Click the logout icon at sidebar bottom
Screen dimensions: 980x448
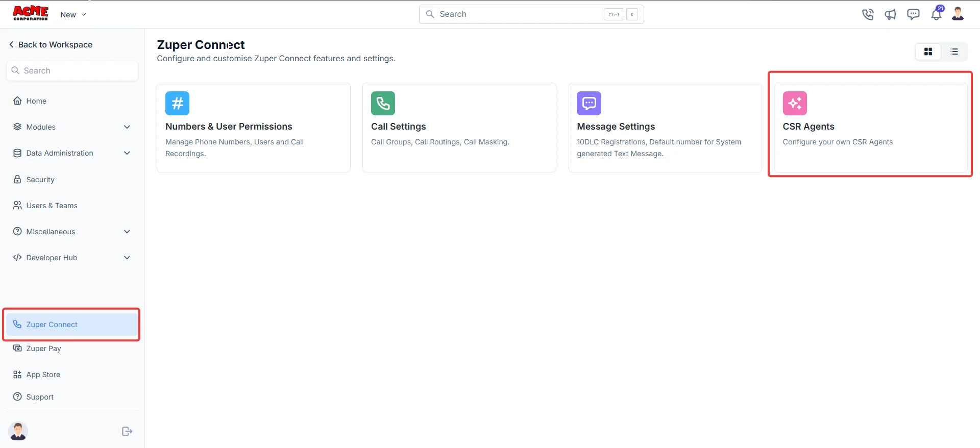pyautogui.click(x=127, y=432)
